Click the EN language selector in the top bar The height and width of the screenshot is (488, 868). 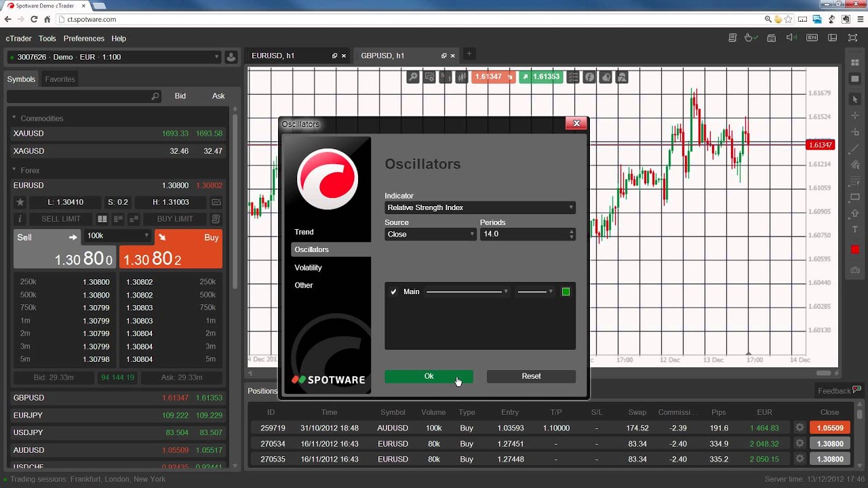(812, 38)
